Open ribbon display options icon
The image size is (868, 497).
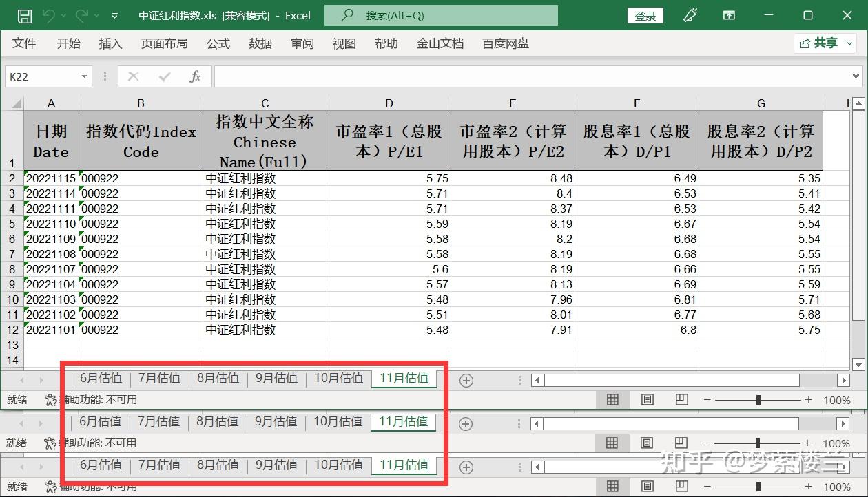point(729,14)
